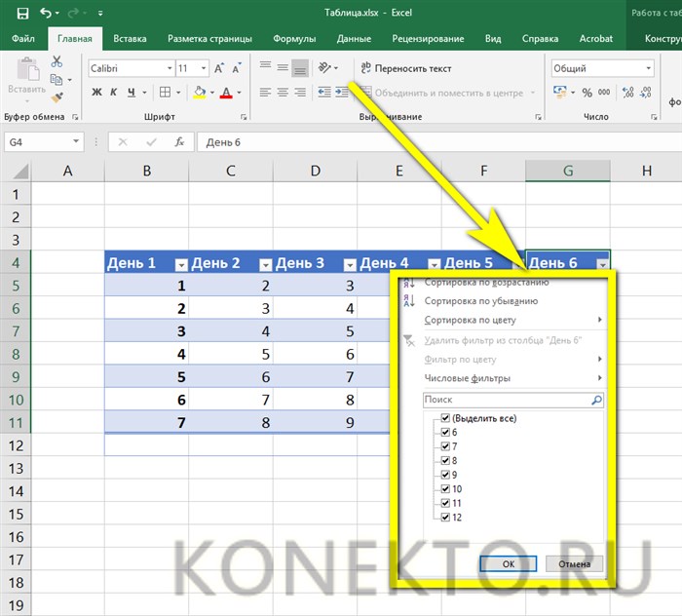This screenshot has width=682, height=616.
Task: Switch to the Формулы tab
Action: [294, 39]
